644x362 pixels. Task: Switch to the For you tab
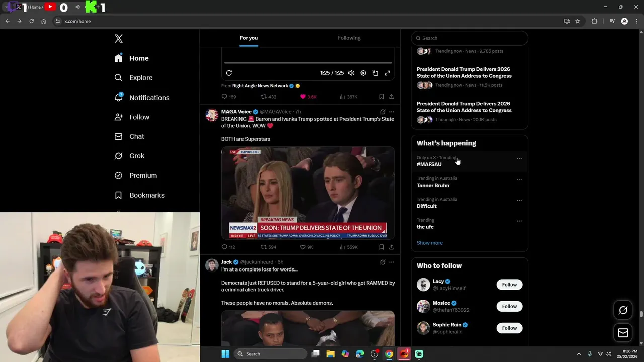pos(249,38)
